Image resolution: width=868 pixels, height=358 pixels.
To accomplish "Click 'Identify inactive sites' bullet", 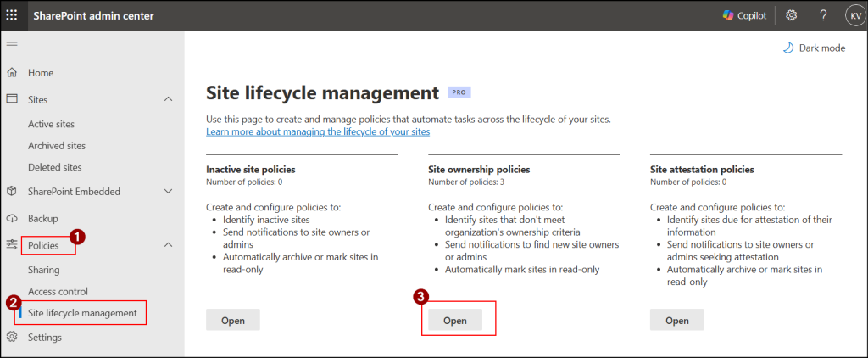I will tap(266, 220).
